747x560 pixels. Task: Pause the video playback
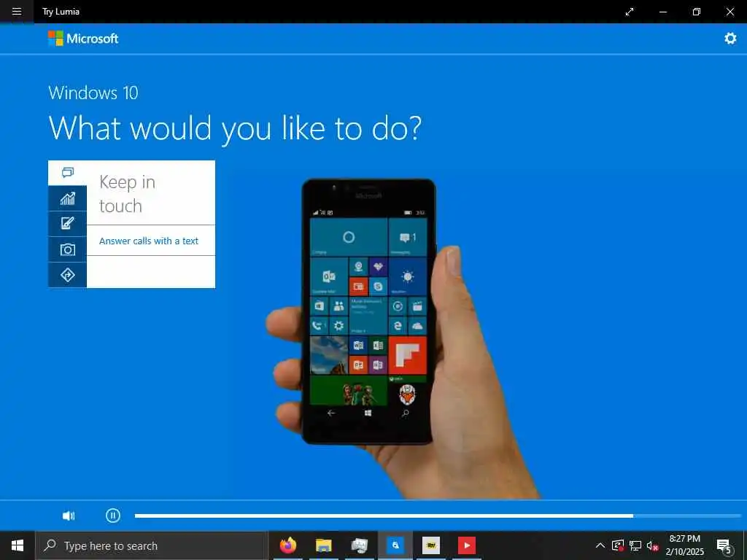pyautogui.click(x=113, y=516)
